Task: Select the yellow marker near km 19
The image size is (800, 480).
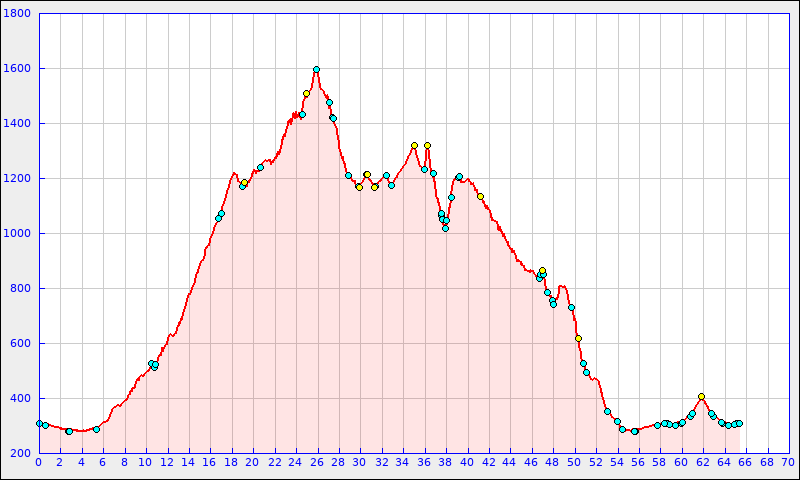Action: [x=244, y=183]
